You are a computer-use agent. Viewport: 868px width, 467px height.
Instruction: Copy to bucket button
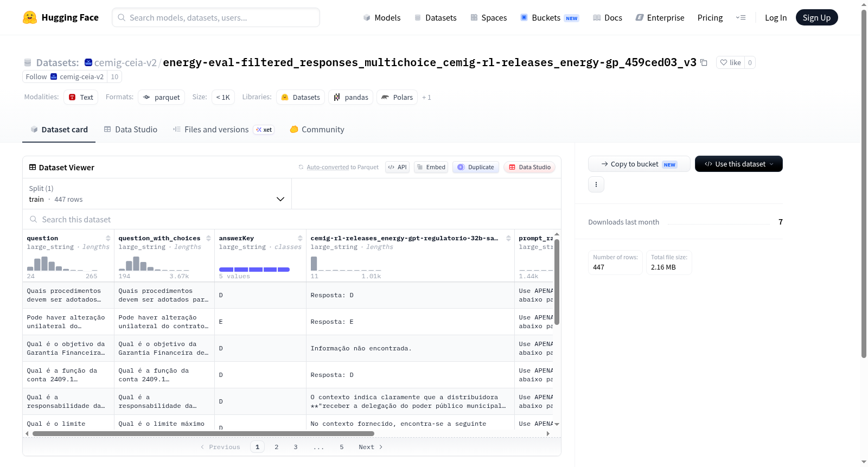(x=639, y=164)
